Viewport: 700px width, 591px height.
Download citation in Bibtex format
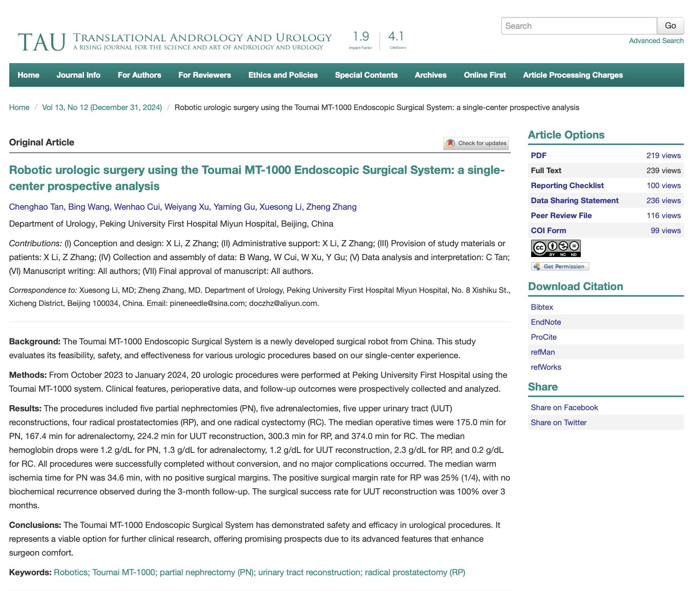pyautogui.click(x=542, y=307)
